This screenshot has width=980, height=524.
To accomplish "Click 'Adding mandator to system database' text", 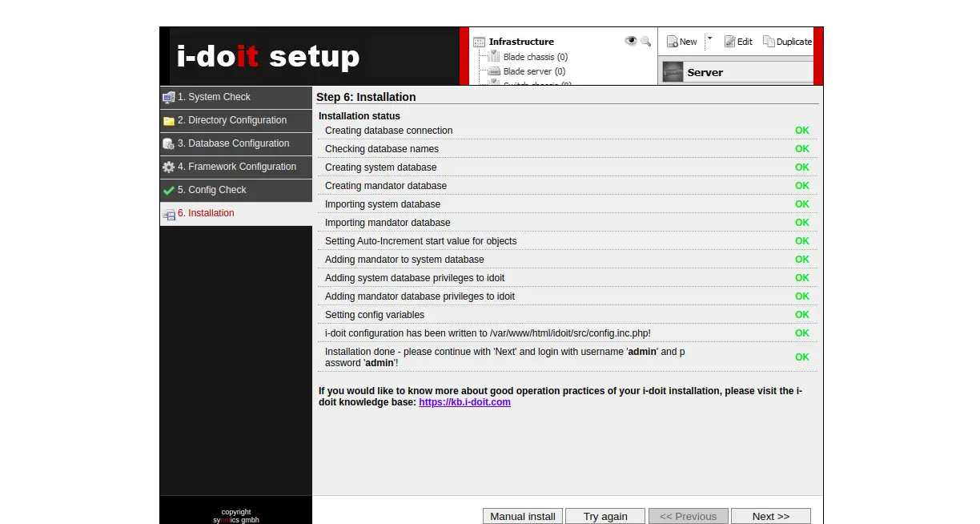I will 404,260.
